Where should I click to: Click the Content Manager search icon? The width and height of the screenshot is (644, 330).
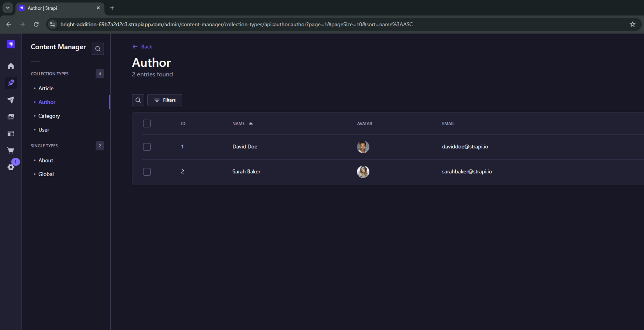tap(98, 49)
